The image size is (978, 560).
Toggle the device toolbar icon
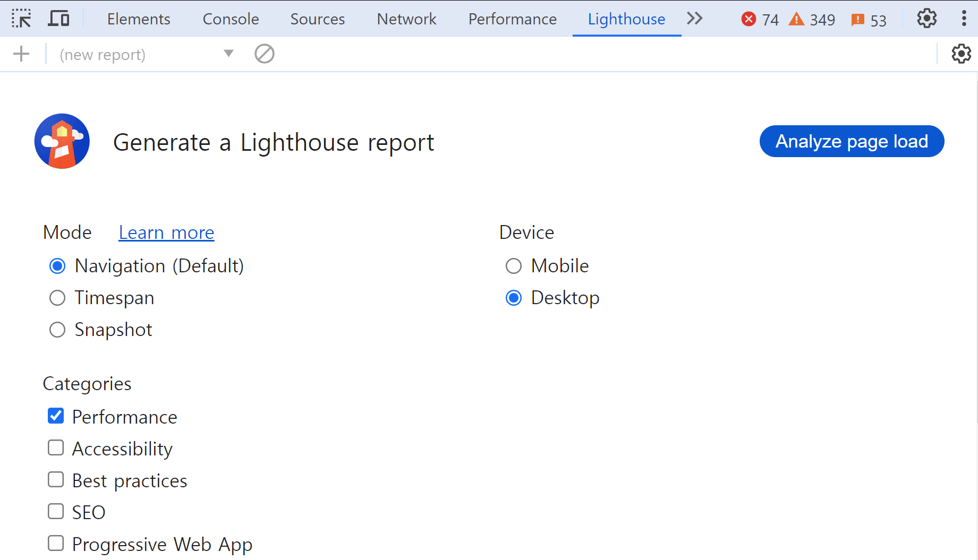58,19
